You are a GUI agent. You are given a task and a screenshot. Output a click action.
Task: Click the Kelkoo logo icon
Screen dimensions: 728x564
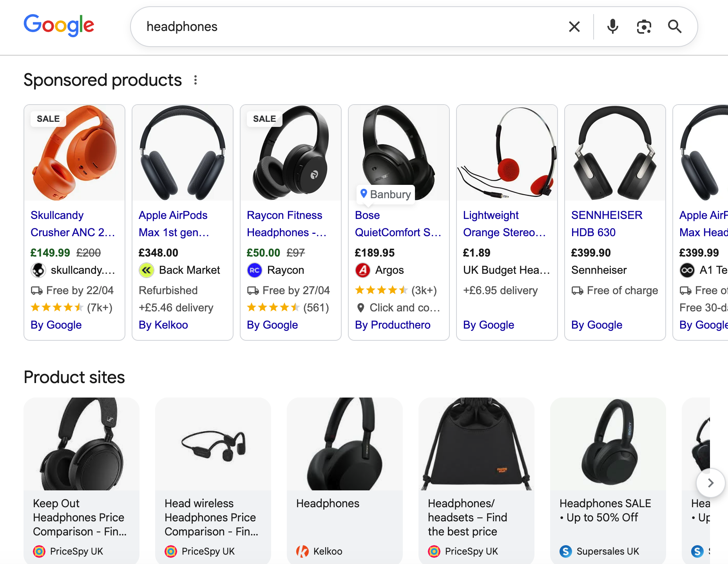click(x=302, y=551)
